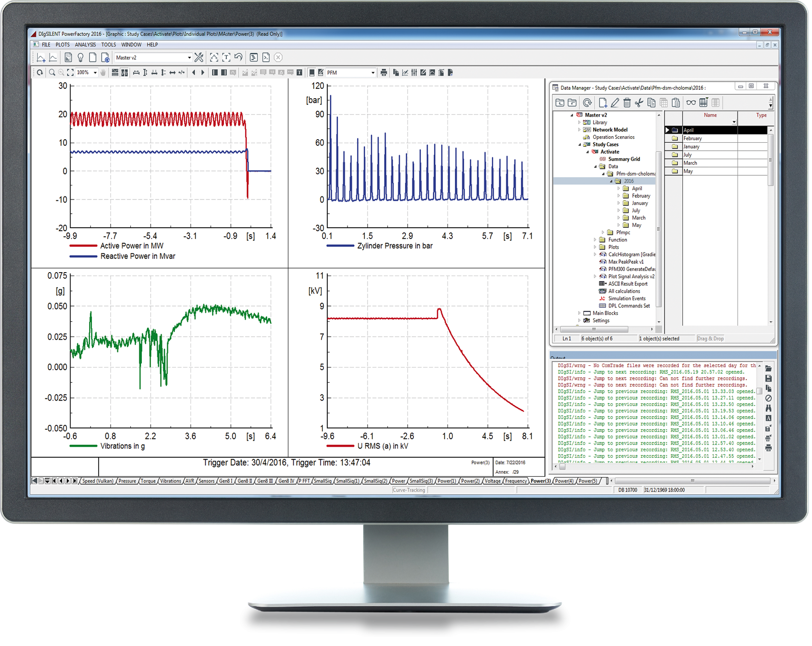Select the February folder row in list
Image resolution: width=812 pixels, height=646 pixels.
coord(692,138)
